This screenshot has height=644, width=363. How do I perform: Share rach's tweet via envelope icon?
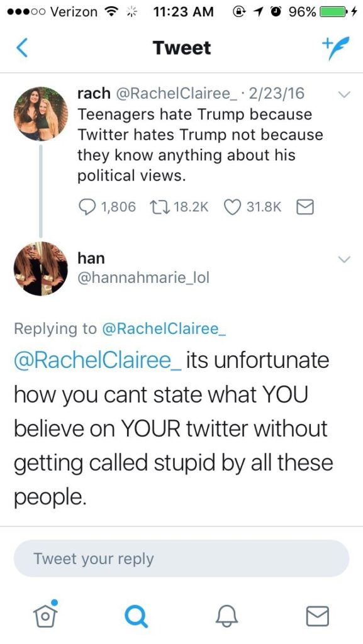[305, 207]
